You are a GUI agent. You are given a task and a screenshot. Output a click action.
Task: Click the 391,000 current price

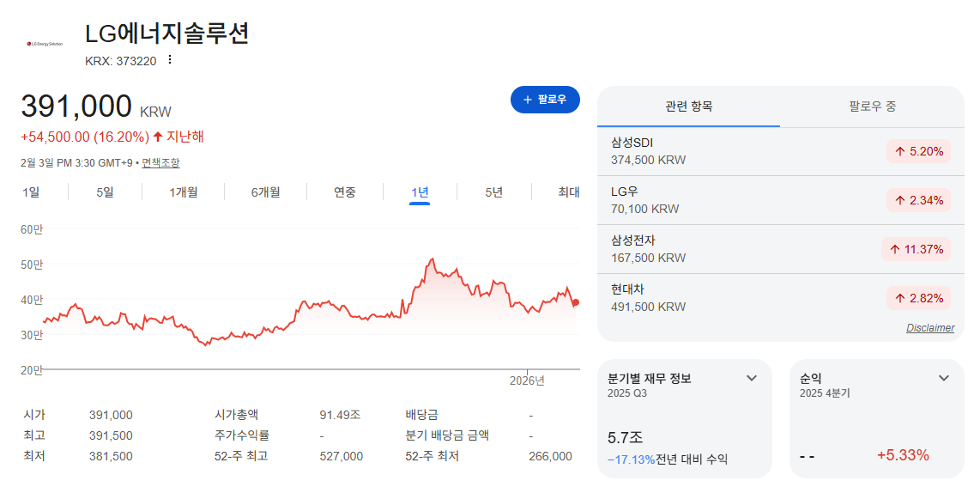[76, 106]
